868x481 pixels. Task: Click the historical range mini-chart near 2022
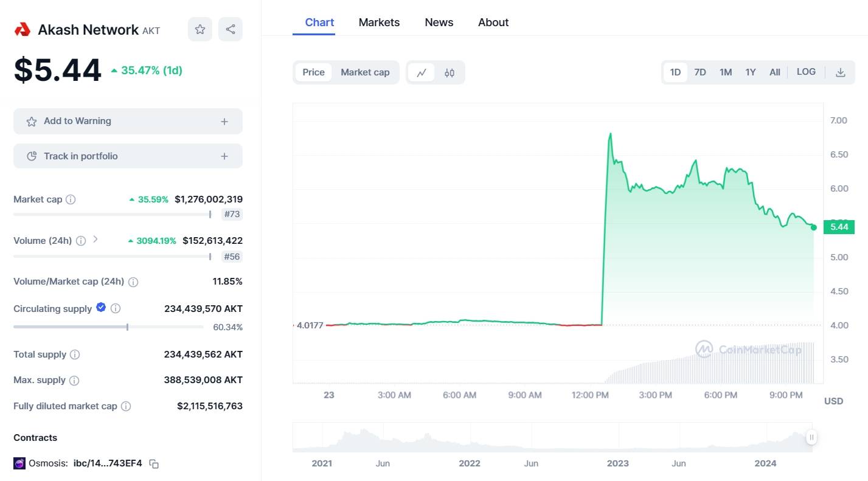[x=470, y=438]
